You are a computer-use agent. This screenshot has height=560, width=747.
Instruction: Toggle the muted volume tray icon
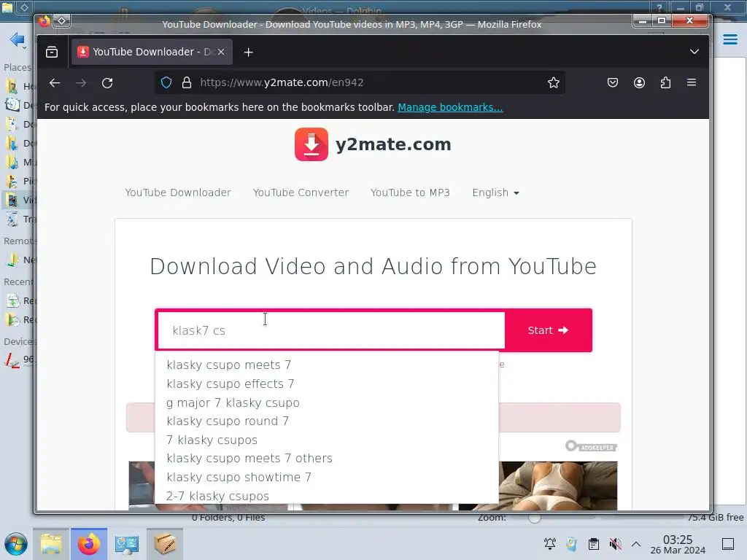[615, 544]
